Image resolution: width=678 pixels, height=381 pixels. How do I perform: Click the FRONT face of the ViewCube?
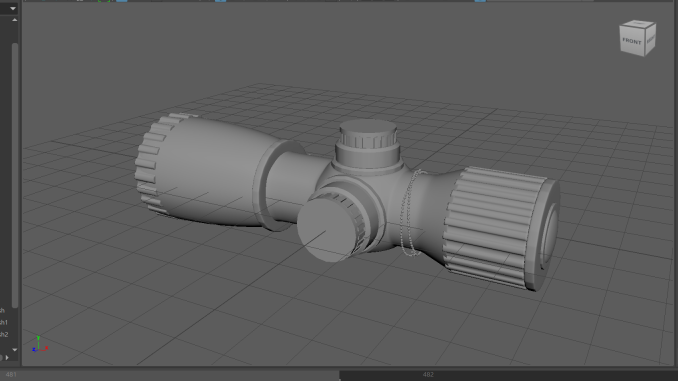631,41
